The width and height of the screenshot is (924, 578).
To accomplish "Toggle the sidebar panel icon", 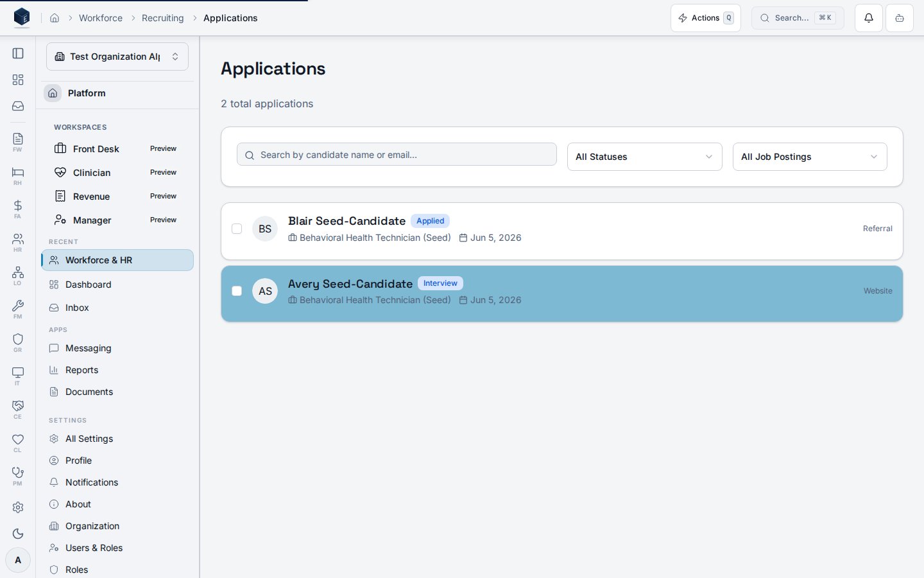I will 18,53.
